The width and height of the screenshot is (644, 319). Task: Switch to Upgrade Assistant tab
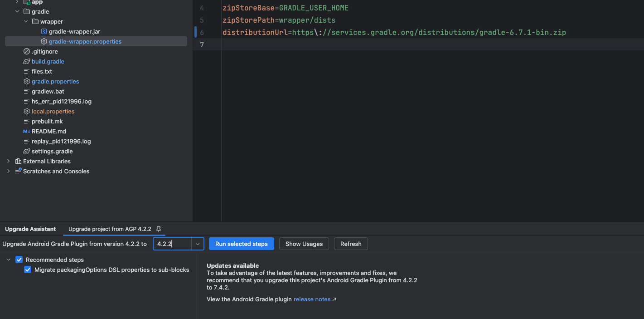[30, 229]
